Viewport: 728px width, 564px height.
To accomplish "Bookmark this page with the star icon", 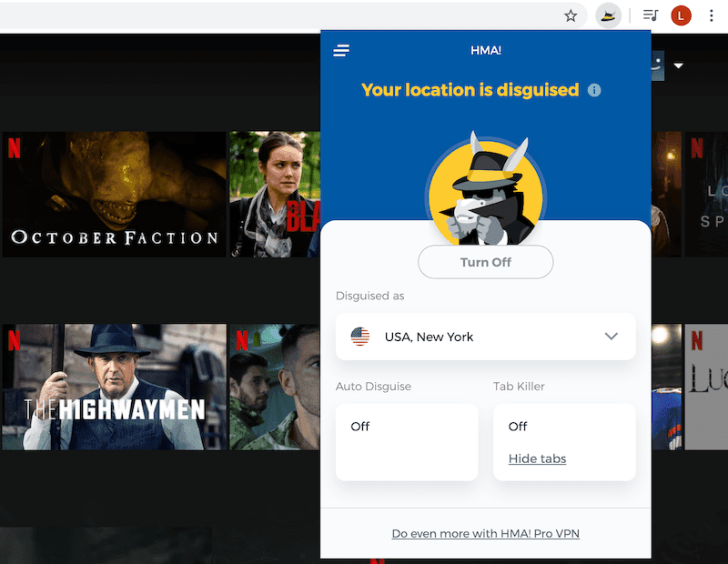I will click(x=571, y=15).
